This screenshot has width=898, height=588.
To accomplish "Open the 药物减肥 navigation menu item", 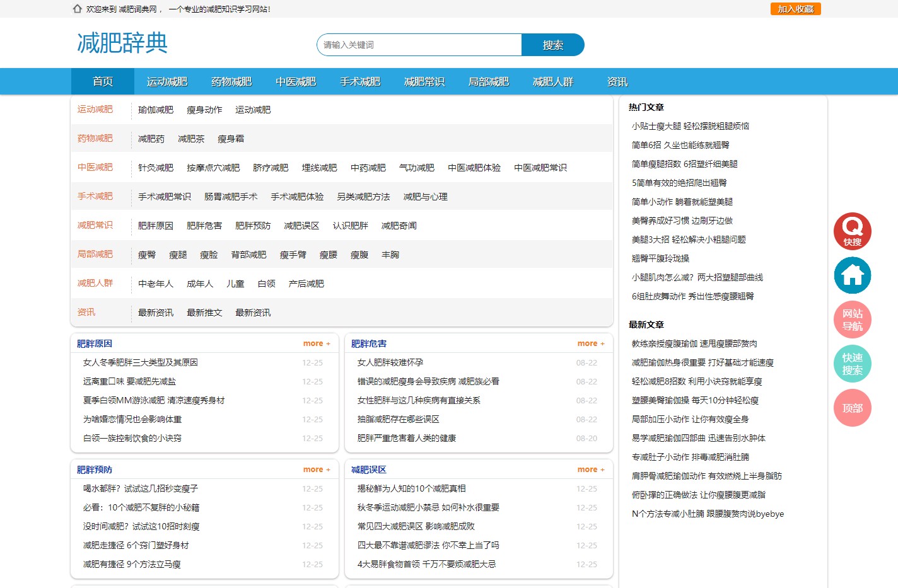I will tap(231, 81).
